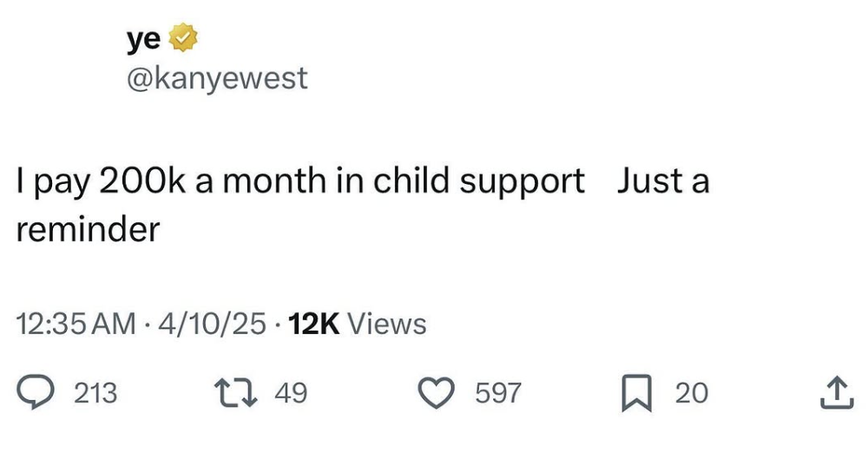This screenshot has height=453, width=868.
Task: Click the 20 bookmarks count
Action: (692, 393)
